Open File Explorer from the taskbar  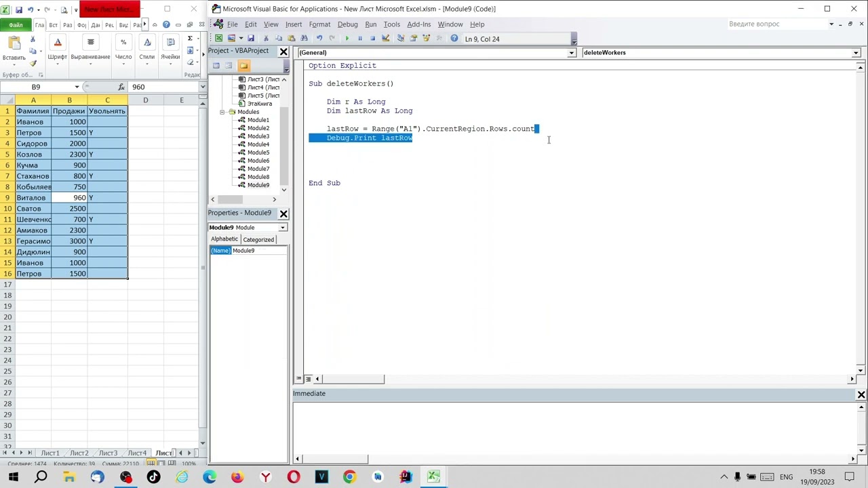click(69, 476)
